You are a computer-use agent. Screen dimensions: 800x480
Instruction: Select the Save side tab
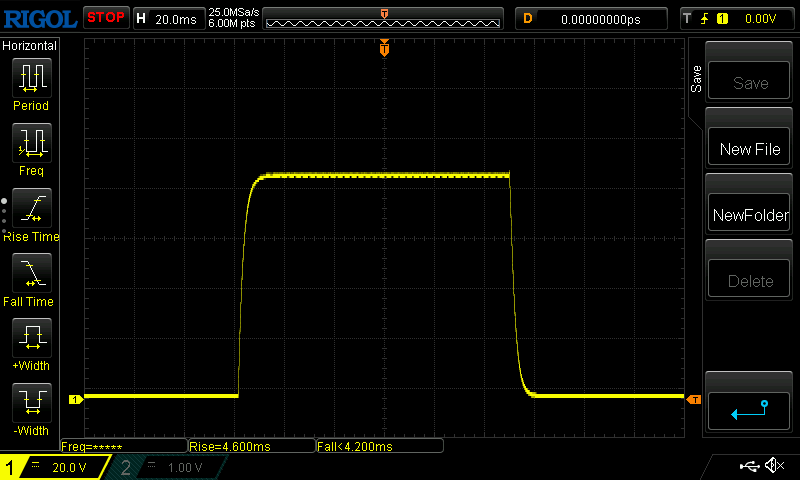coord(696,80)
